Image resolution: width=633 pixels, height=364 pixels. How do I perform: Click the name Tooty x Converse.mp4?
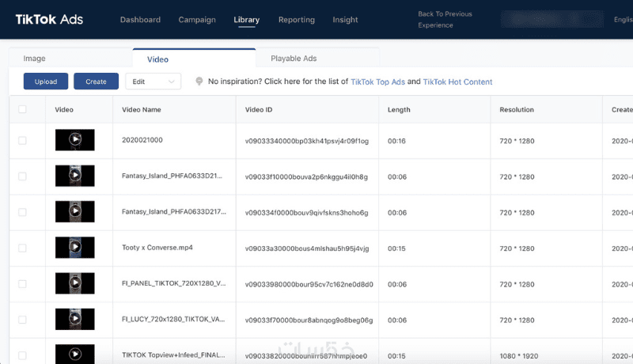pyautogui.click(x=157, y=248)
